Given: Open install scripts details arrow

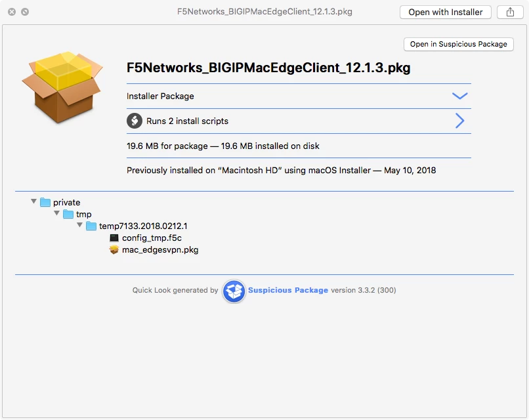Looking at the screenshot, I should click(x=459, y=121).
